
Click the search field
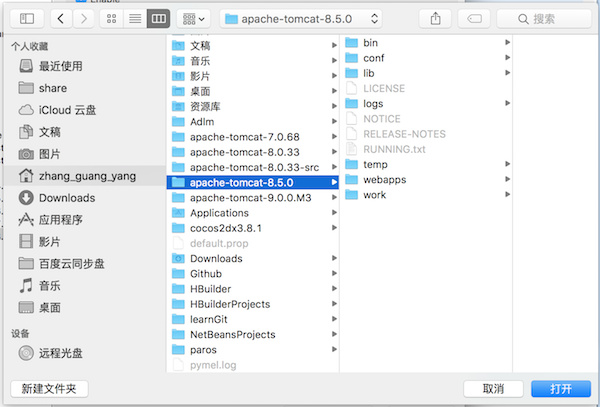(544, 19)
